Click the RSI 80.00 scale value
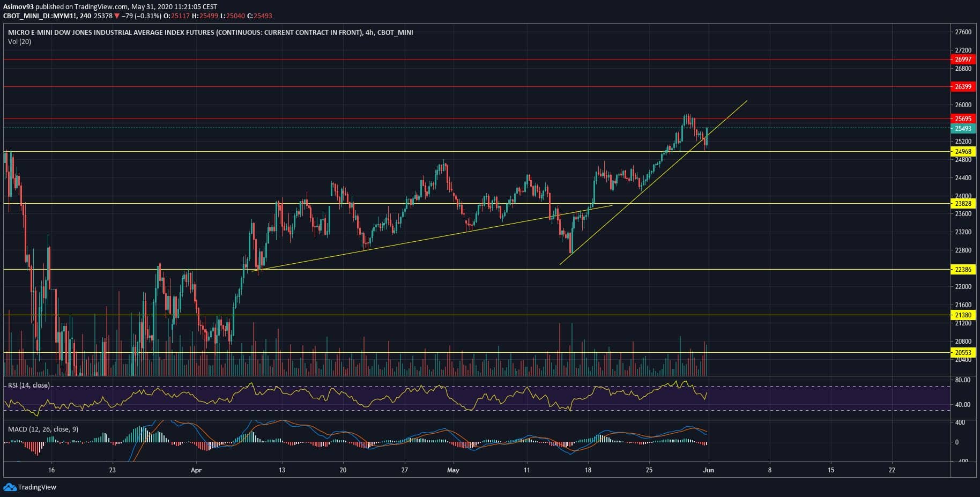This screenshot has width=980, height=497. 963,380
